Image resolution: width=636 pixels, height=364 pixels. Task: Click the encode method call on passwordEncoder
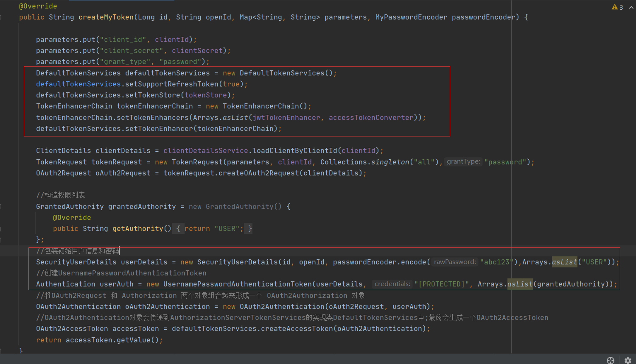[414, 262]
